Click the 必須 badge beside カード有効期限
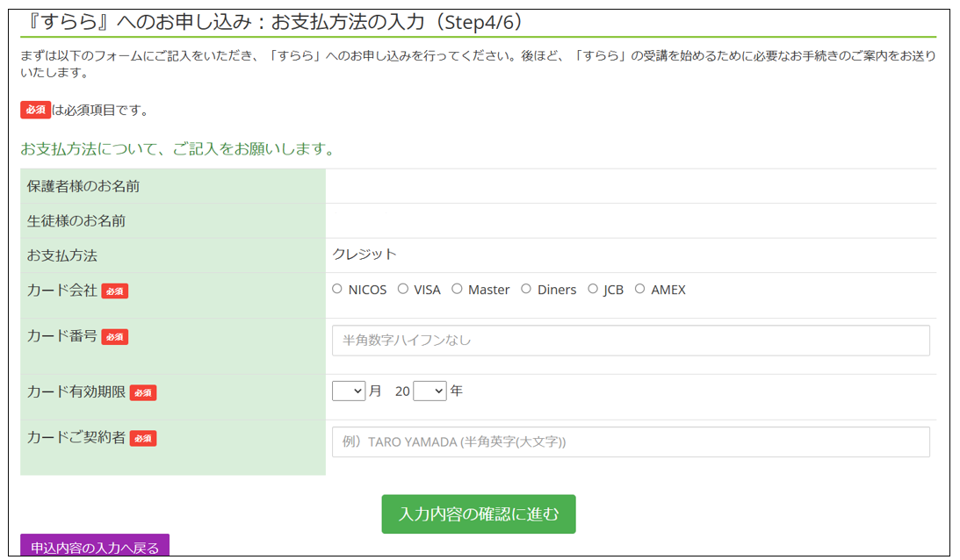 click(x=143, y=393)
